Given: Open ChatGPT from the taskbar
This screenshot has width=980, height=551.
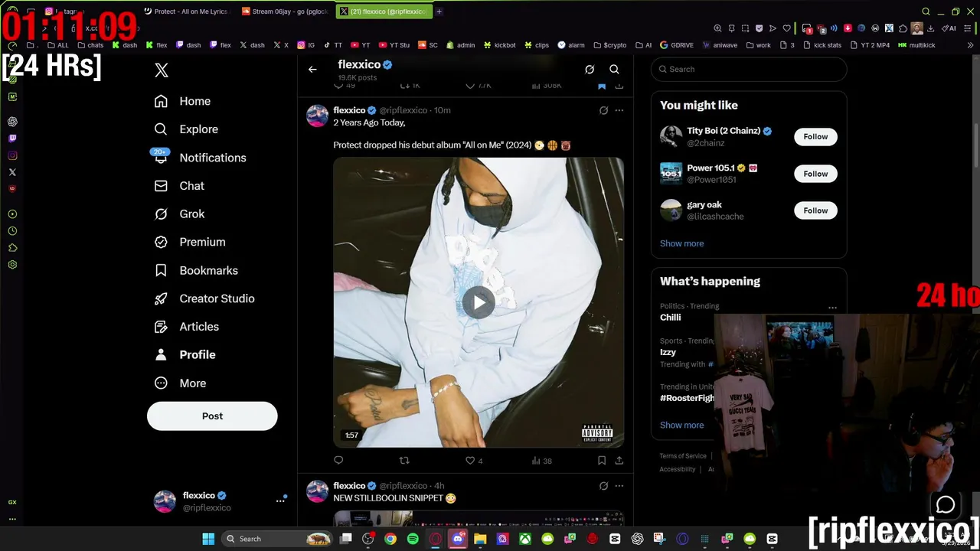Looking at the screenshot, I should pos(637,539).
